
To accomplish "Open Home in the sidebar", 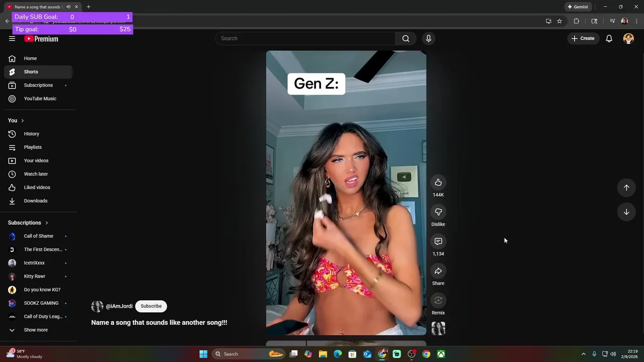I will click(x=38, y=58).
